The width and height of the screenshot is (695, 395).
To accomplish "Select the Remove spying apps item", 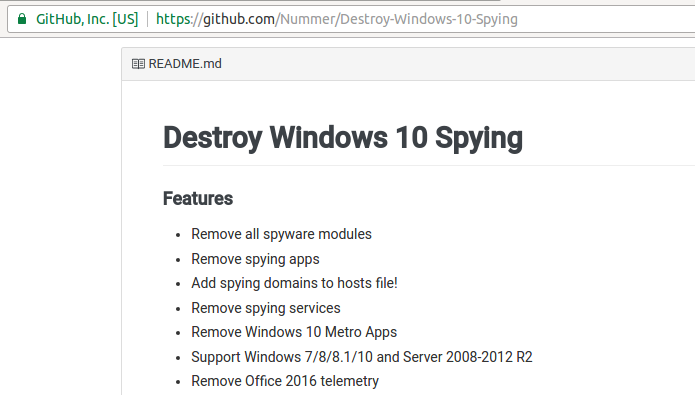I will coord(255,259).
